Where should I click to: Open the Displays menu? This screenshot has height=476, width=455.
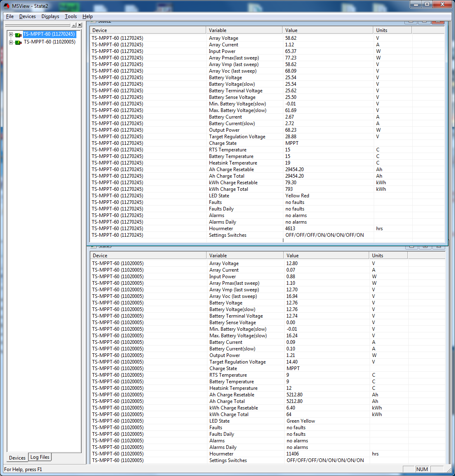point(50,16)
